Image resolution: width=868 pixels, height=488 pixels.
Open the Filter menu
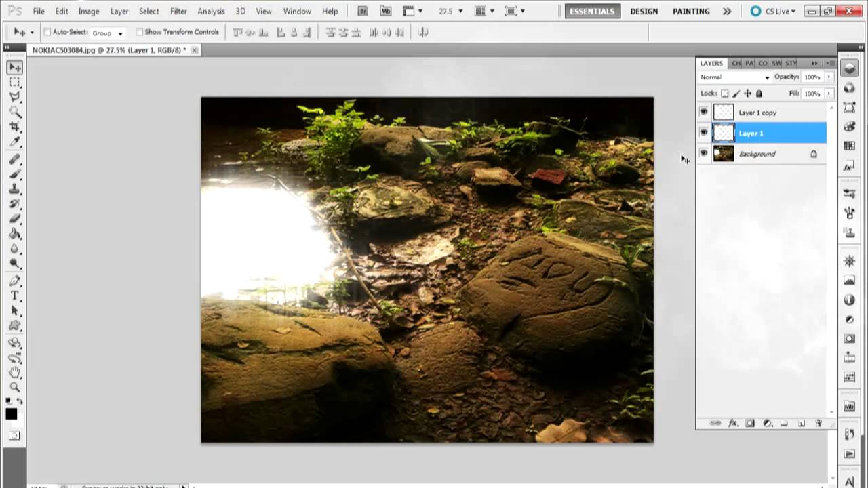[x=179, y=12]
